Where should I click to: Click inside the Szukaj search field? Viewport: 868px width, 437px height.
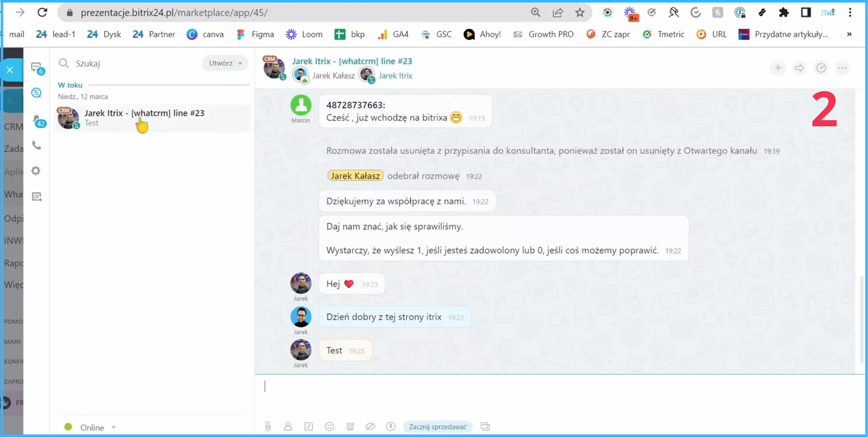click(110, 63)
